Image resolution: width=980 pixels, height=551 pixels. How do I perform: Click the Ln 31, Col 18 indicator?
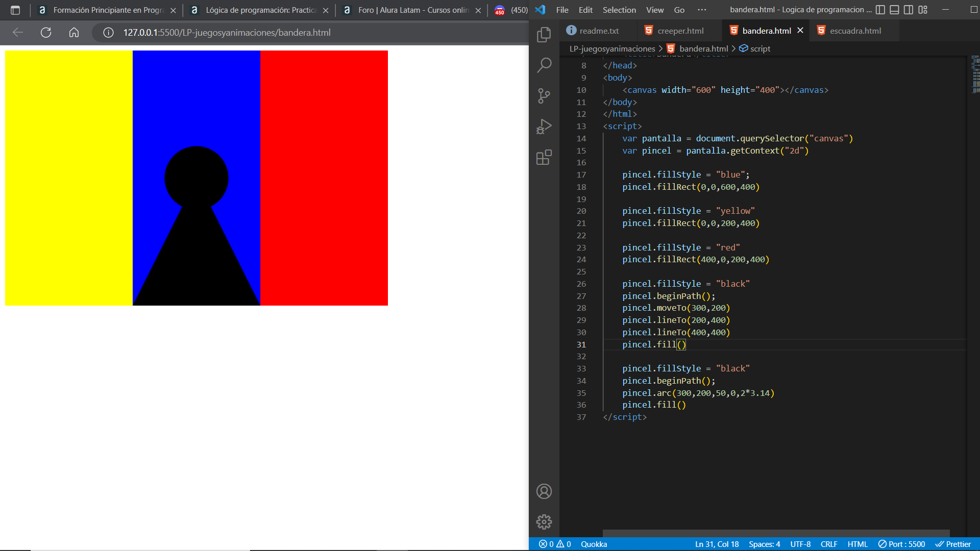pyautogui.click(x=717, y=544)
